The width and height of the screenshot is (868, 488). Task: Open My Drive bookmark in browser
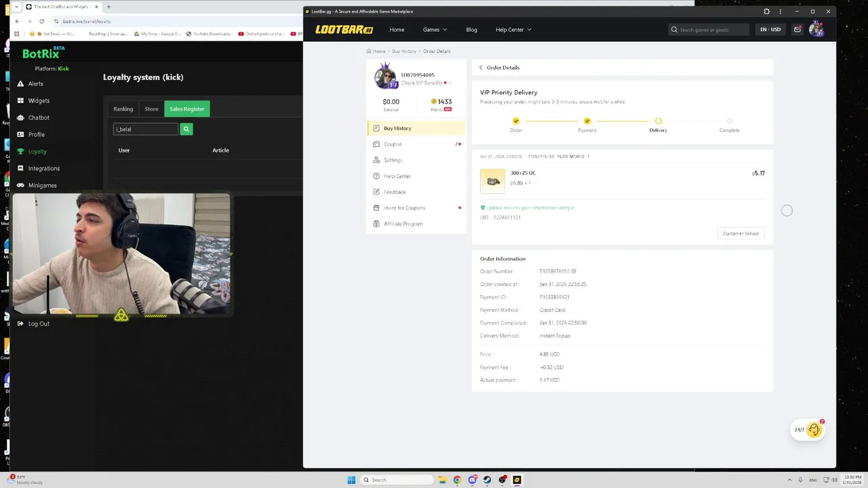pos(157,33)
